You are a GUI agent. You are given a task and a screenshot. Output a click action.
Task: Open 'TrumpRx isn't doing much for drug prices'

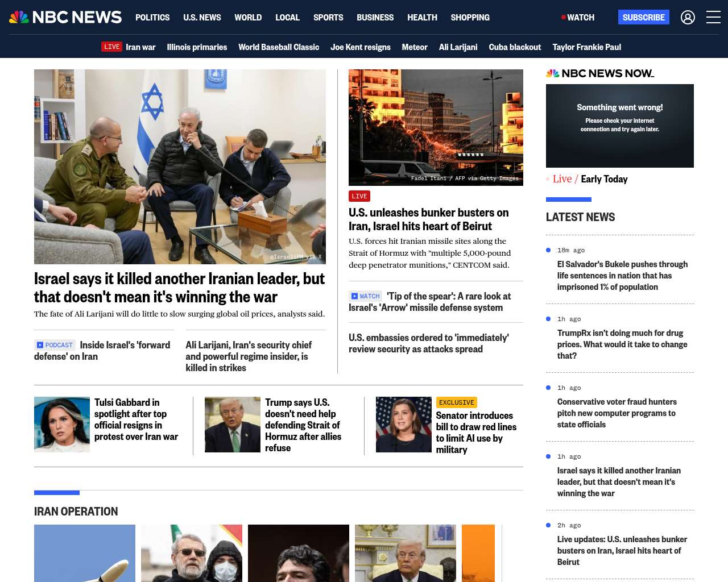(622, 344)
